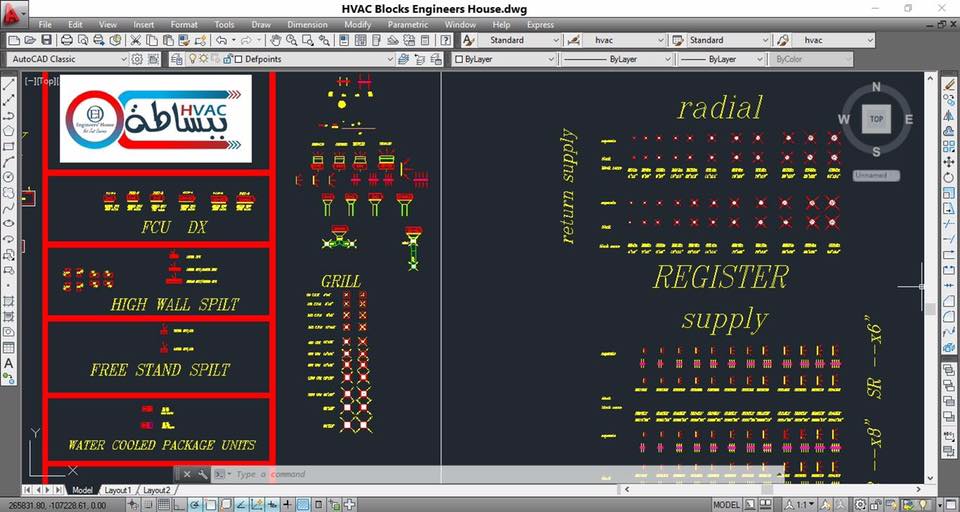Click the Model tab
960x512 pixels.
82,491
